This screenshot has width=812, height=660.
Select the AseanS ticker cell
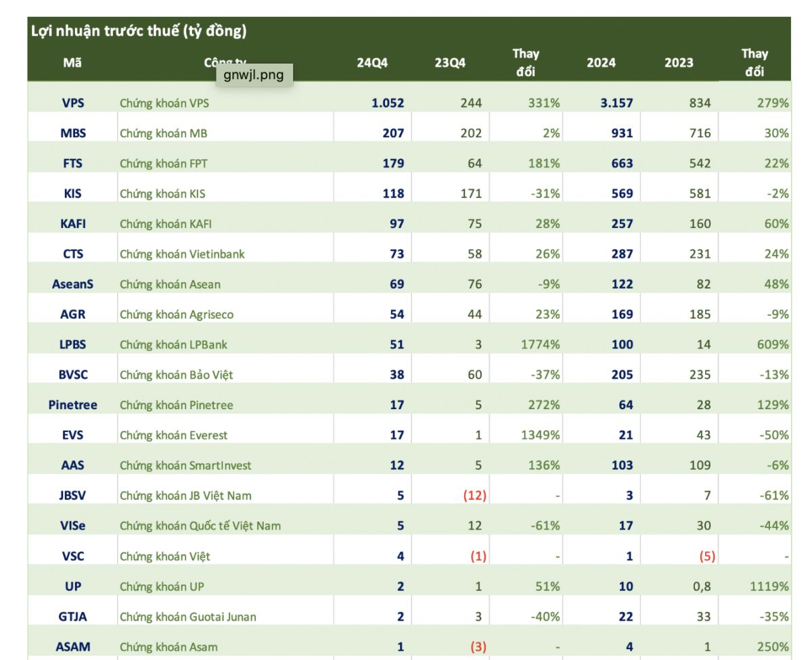click(72, 284)
